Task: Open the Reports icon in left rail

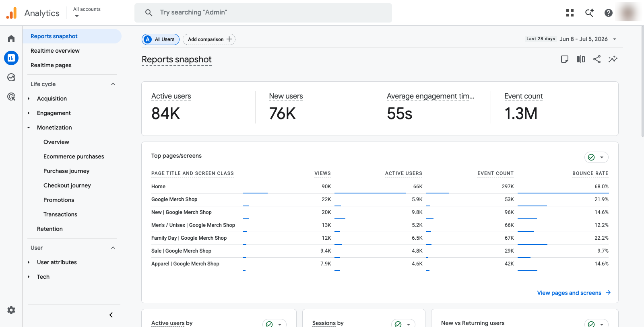Action: [x=11, y=58]
